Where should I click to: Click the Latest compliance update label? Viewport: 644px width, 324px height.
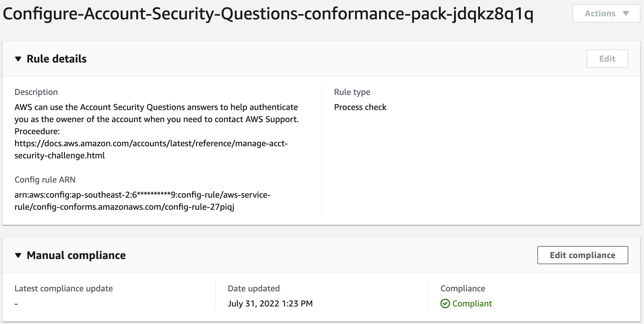[64, 289]
